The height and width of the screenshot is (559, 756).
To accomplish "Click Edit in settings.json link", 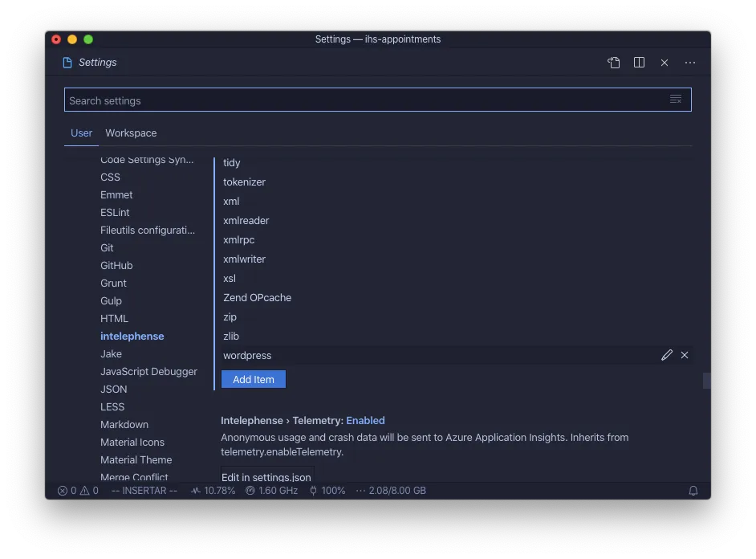I will (266, 477).
